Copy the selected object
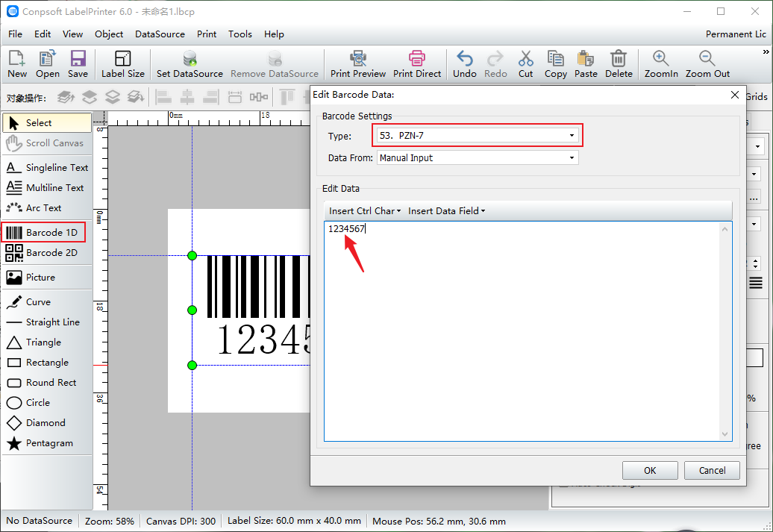Image resolution: width=773 pixels, height=532 pixels. pos(556,64)
